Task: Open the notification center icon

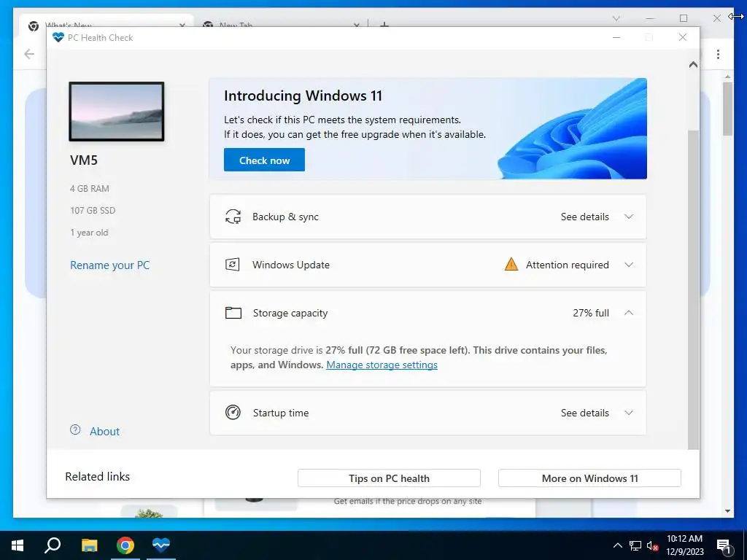Action: click(x=724, y=545)
